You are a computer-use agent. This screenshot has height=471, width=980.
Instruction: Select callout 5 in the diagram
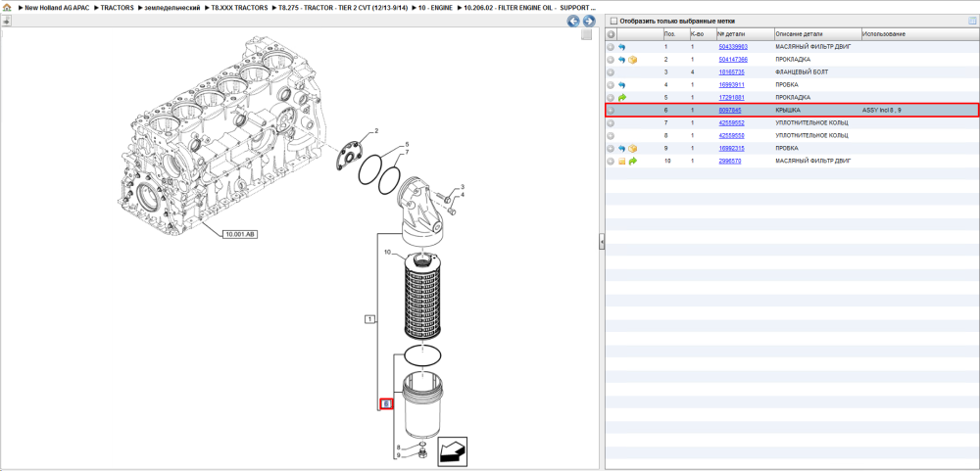407,144
